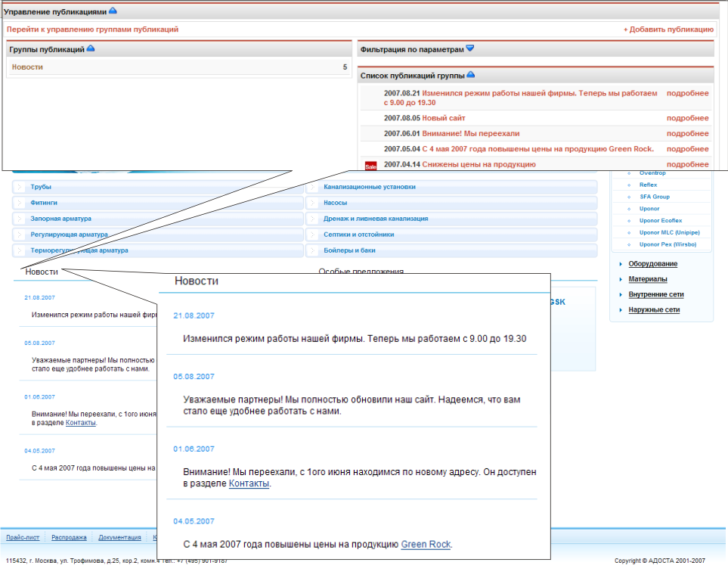728x581 pixels.
Task: Click the red Sale icon
Action: click(x=370, y=165)
